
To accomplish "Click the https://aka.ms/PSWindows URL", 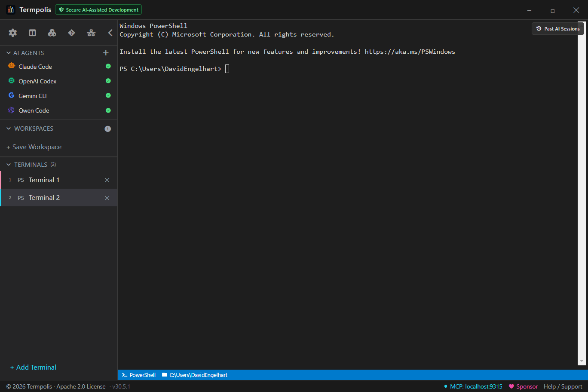I will tap(410, 52).
